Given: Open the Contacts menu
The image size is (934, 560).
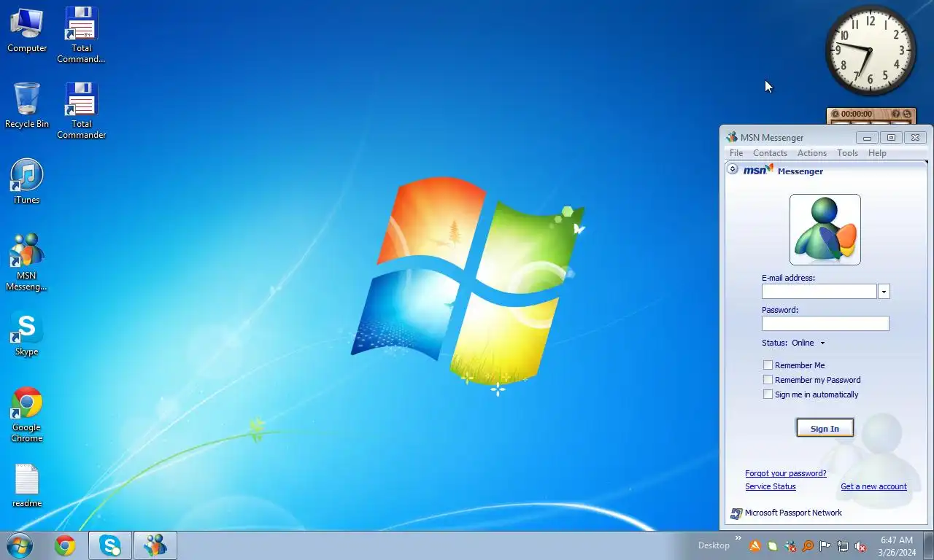Looking at the screenshot, I should pos(770,153).
